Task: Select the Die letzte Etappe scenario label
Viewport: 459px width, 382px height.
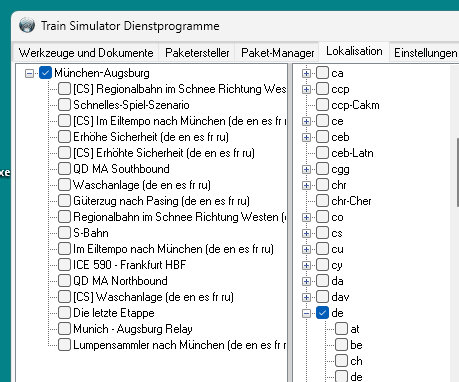Action: 114,313
